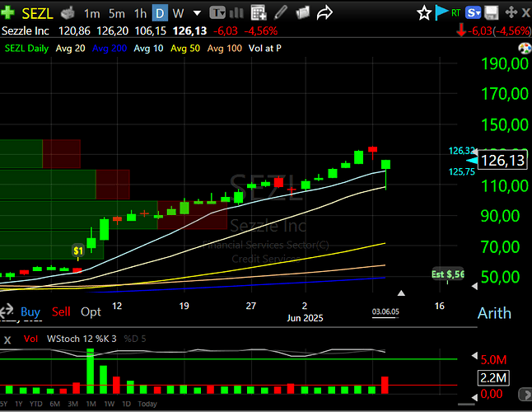Open the timeframe dropdown arrow

click(197, 13)
